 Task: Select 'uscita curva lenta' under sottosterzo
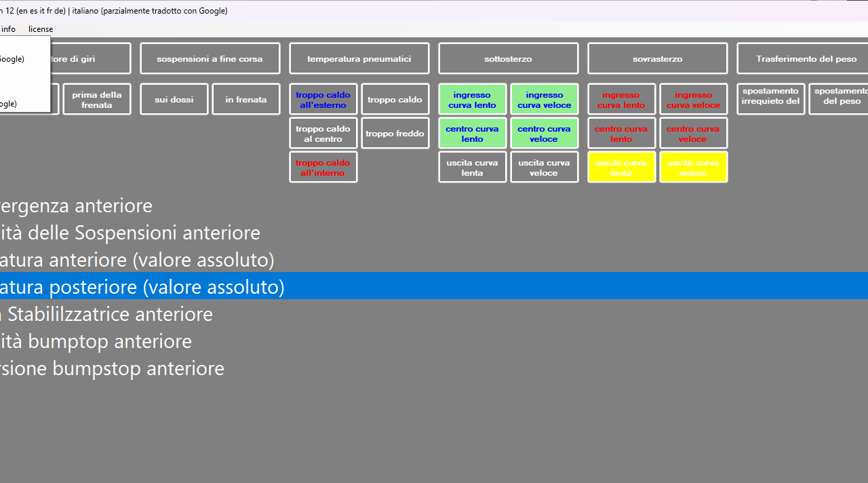point(473,168)
